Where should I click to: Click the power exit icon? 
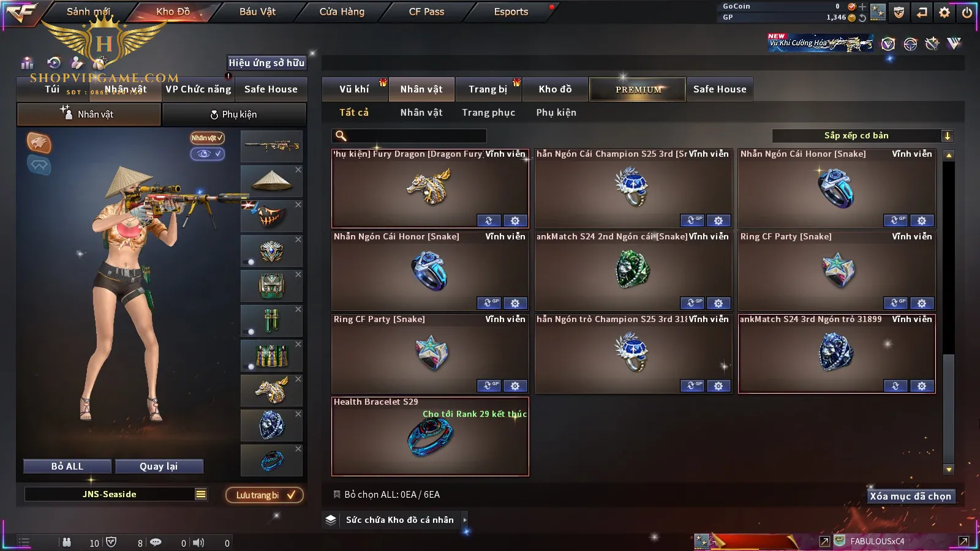967,12
